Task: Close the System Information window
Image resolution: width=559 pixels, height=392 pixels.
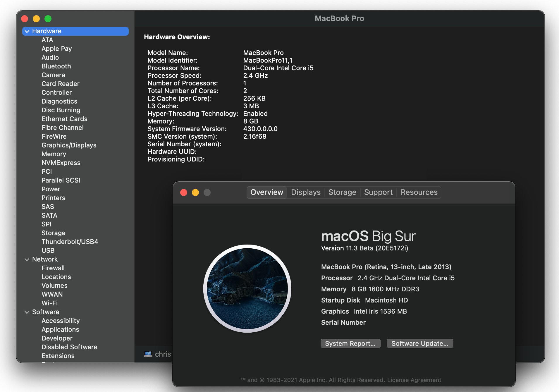Action: (25, 19)
